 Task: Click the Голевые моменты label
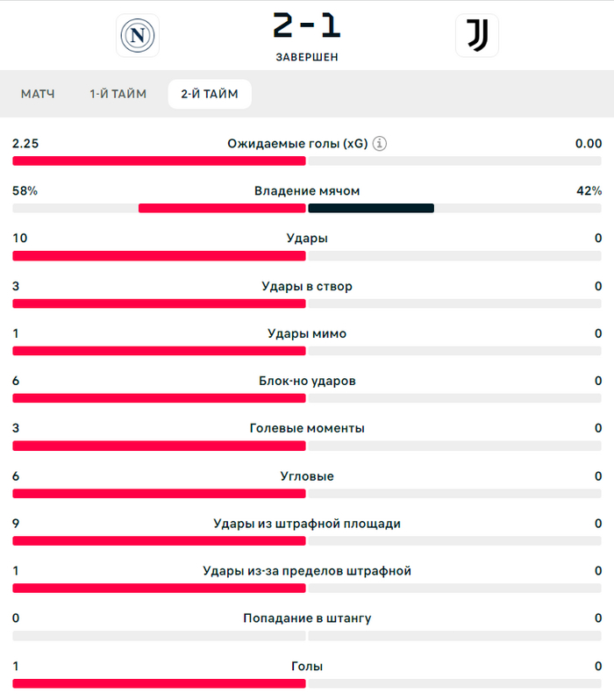coord(307,428)
